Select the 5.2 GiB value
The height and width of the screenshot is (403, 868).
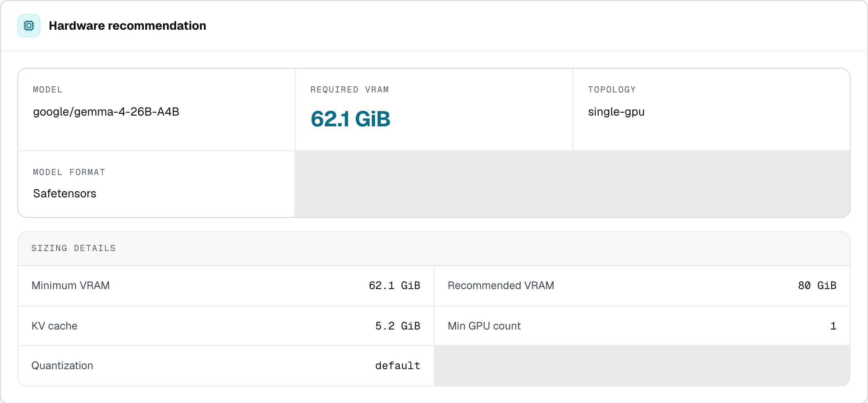[x=398, y=326]
